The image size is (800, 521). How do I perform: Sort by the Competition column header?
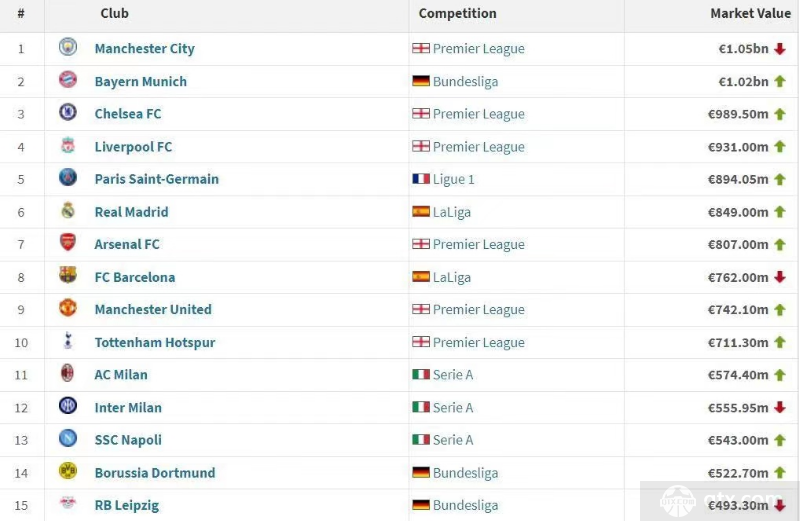point(457,14)
